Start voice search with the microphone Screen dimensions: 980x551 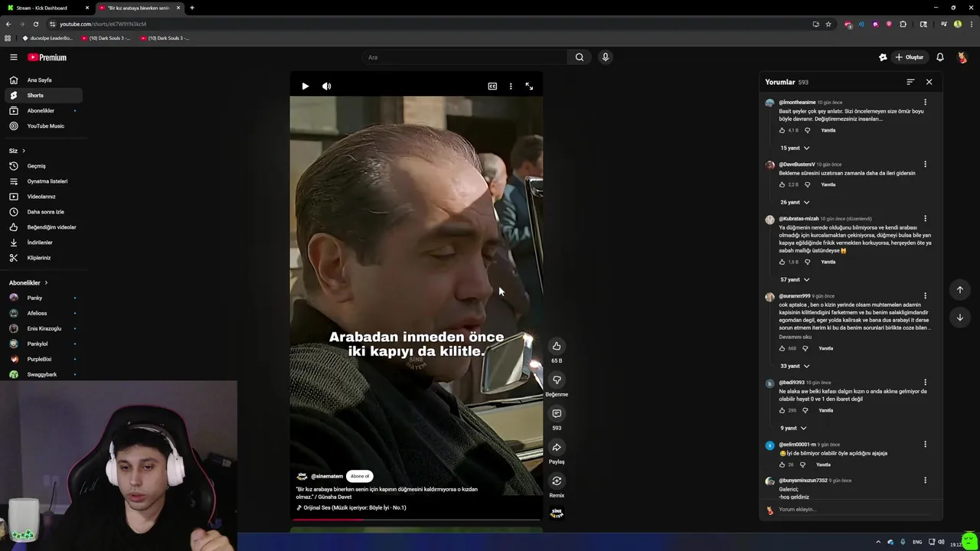click(x=605, y=57)
